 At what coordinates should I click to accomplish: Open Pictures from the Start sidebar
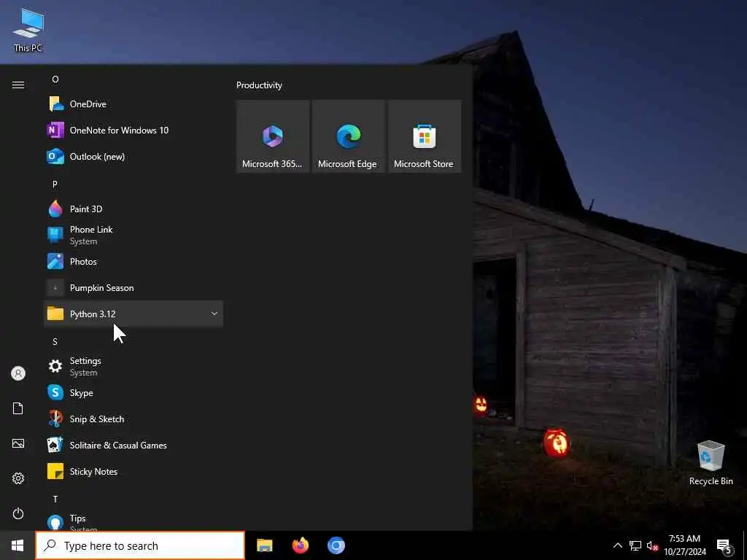coord(18,443)
